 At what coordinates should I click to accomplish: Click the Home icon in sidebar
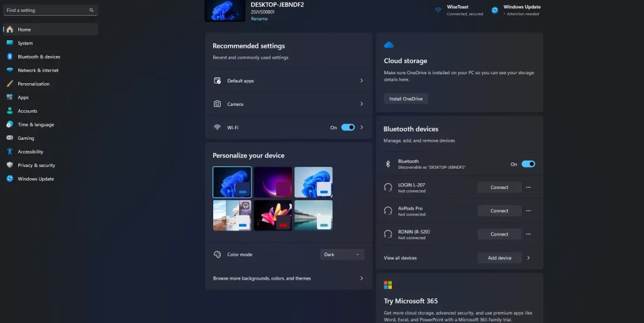click(x=10, y=30)
